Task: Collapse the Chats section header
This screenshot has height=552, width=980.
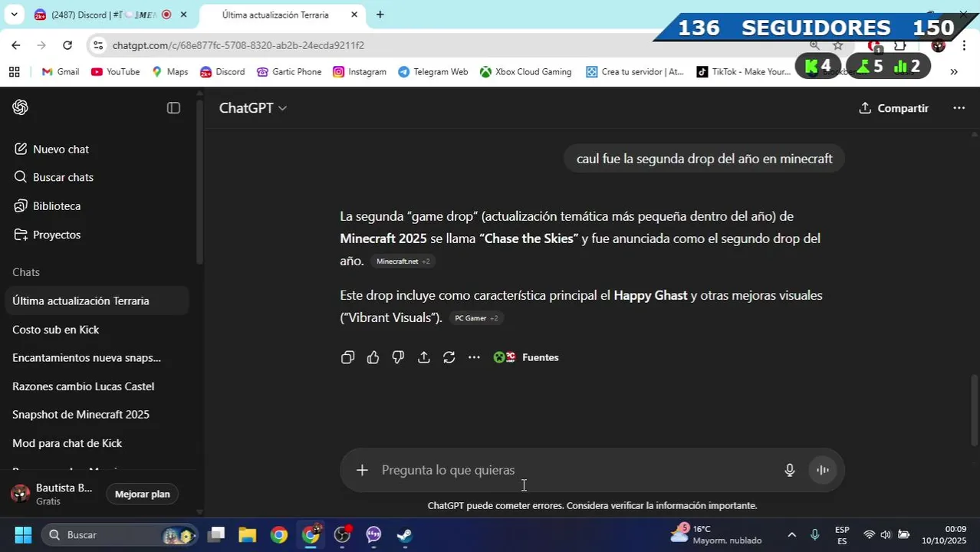Action: coord(26,272)
